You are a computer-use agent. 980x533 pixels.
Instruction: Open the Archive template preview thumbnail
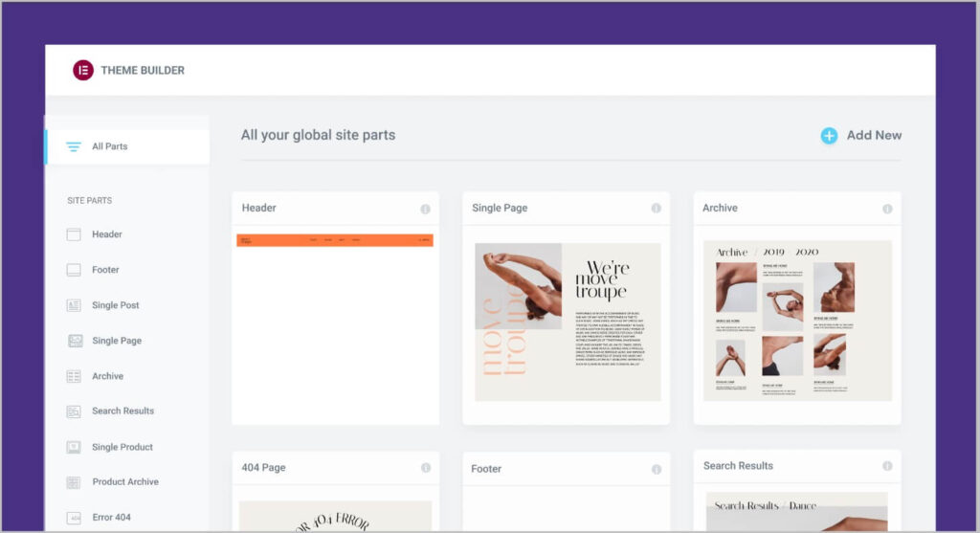(797, 322)
